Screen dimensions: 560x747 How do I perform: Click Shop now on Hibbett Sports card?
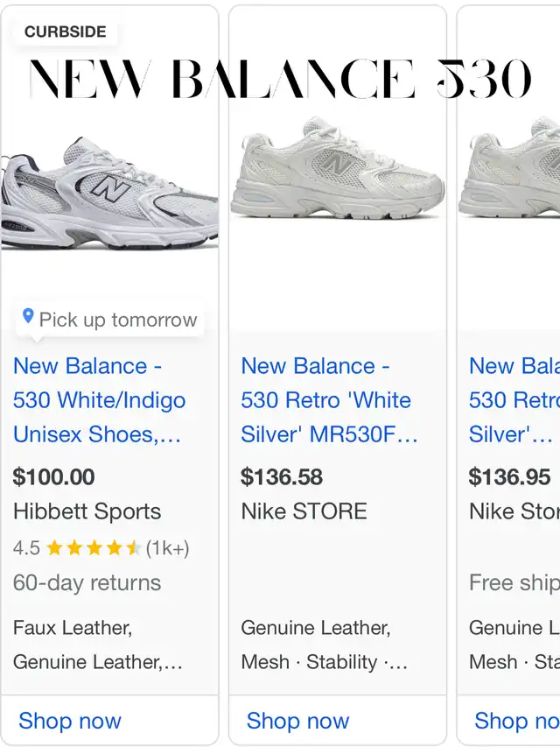coord(70,721)
